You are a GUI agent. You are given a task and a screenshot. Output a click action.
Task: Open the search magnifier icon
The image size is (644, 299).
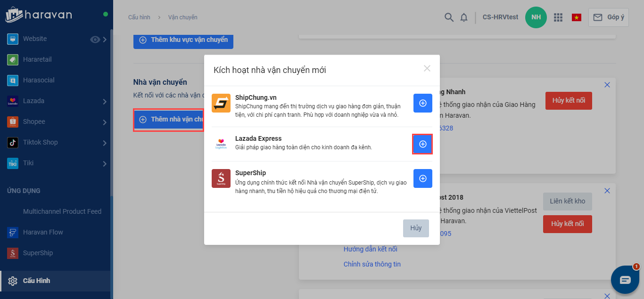click(x=449, y=17)
